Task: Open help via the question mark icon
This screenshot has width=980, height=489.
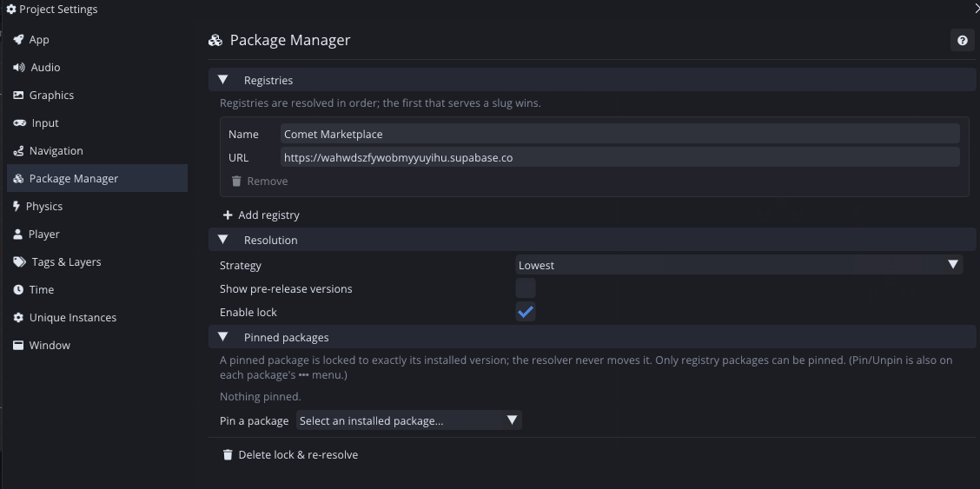Action: 962,41
